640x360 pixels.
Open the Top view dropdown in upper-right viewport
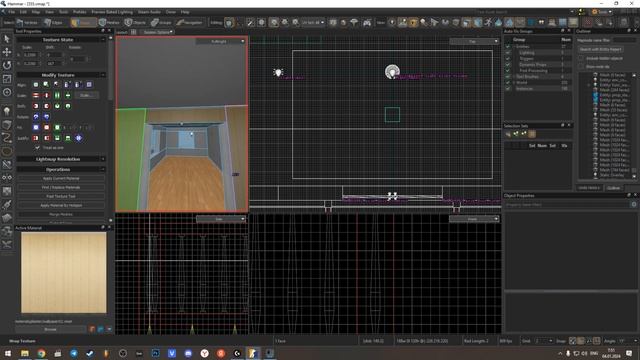tap(474, 41)
